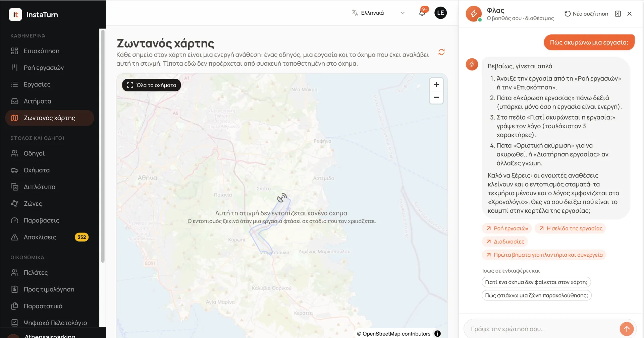Zoom in on the map
The image size is (644, 338).
coord(436,84)
